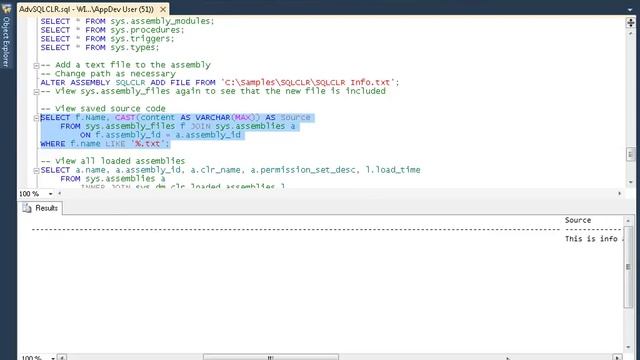Click the results pane scroll up arrow
This screenshot has width=640, height=360.
pos(628,221)
